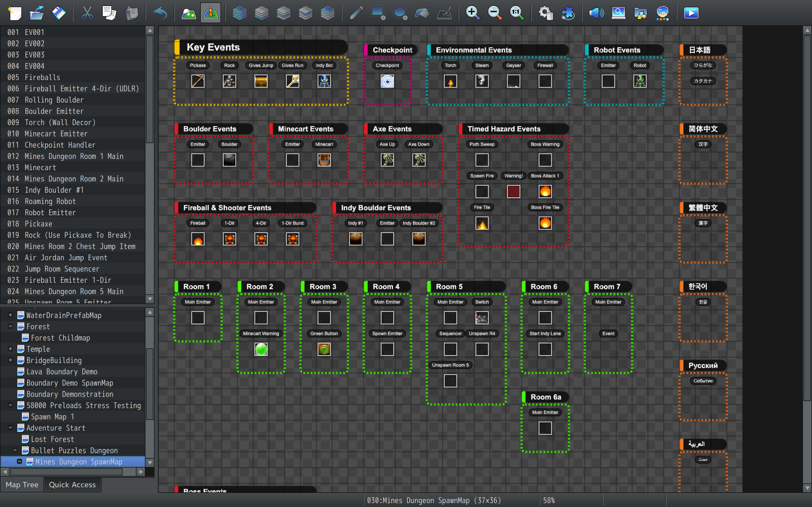This screenshot has width=812, height=507.
Task: Select the Flood Fill tool
Action: click(422, 13)
